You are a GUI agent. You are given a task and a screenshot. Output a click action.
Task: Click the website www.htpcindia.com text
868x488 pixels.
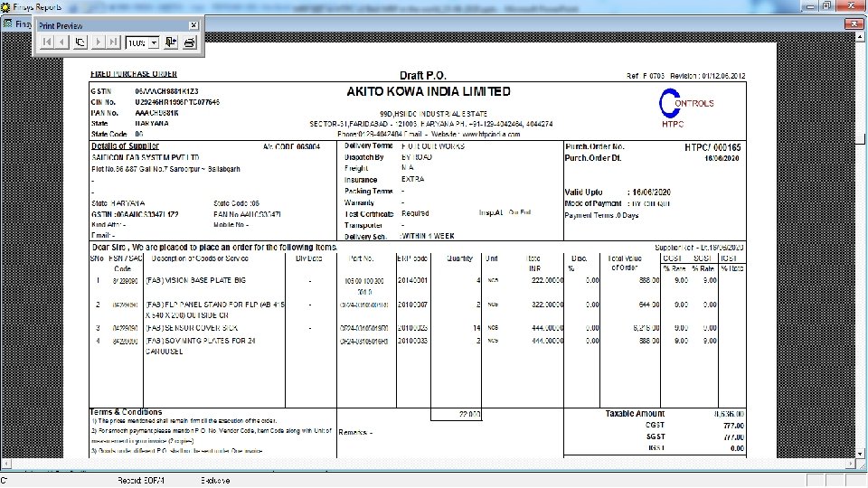pos(490,135)
